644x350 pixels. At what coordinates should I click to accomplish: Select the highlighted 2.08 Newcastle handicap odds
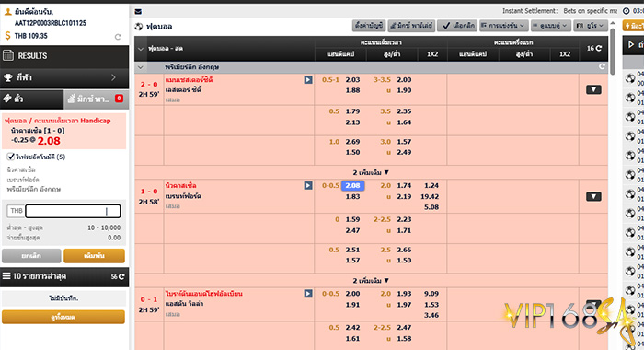tap(352, 185)
